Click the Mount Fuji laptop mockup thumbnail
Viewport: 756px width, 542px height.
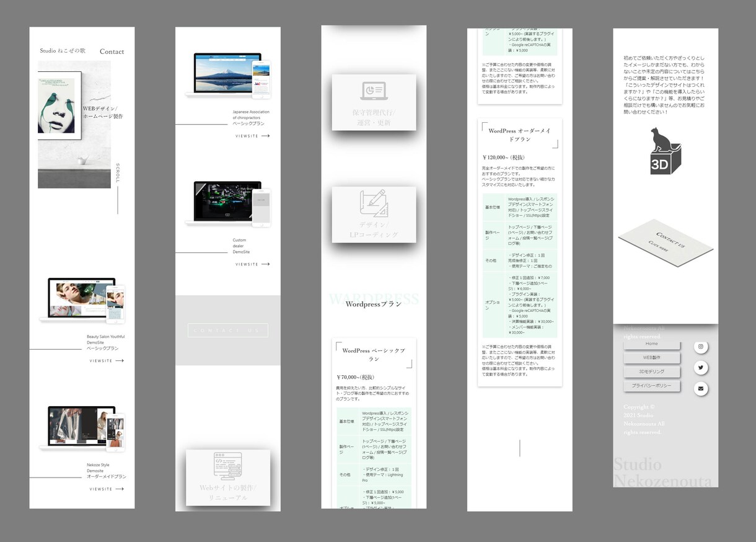coord(227,76)
